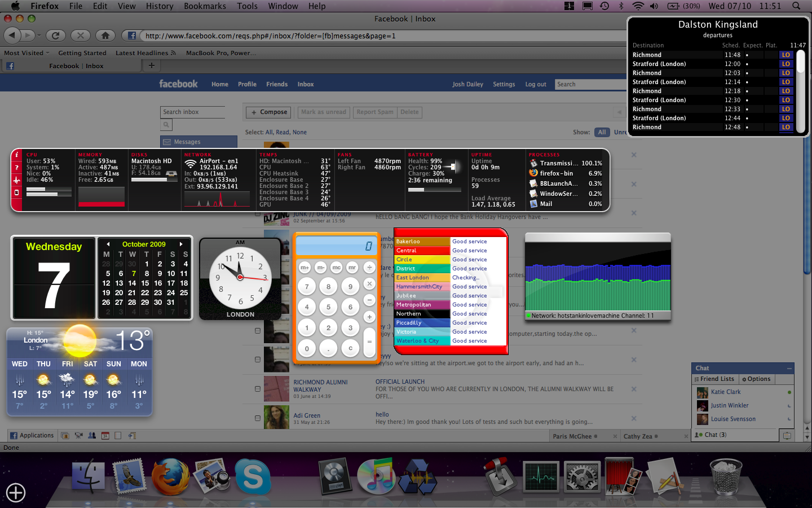Go to next month in calendar widget
Viewport: 812px width, 508px height.
click(181, 244)
